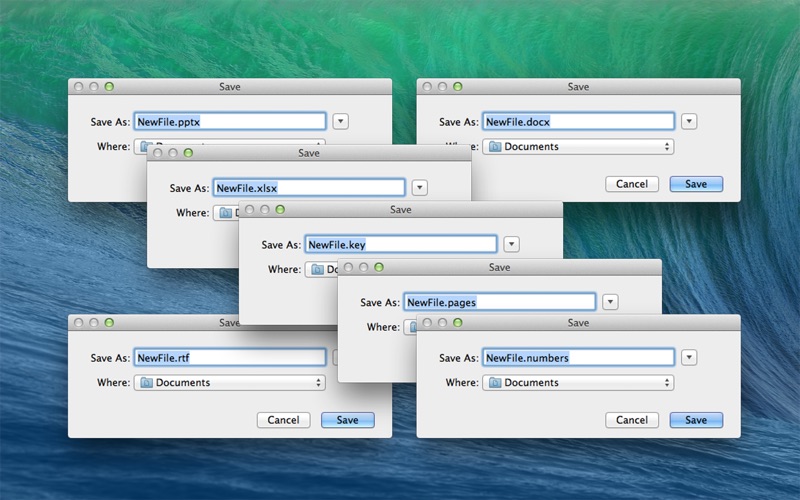Save the NewFile.docx document
Screen dimensions: 800x500
coord(696,184)
